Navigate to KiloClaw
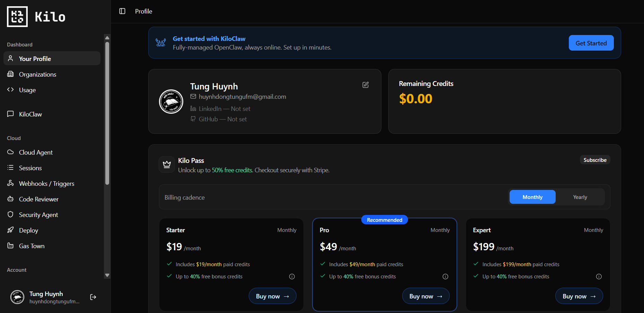Screen dimensions: 644x313 click(52, 114)
